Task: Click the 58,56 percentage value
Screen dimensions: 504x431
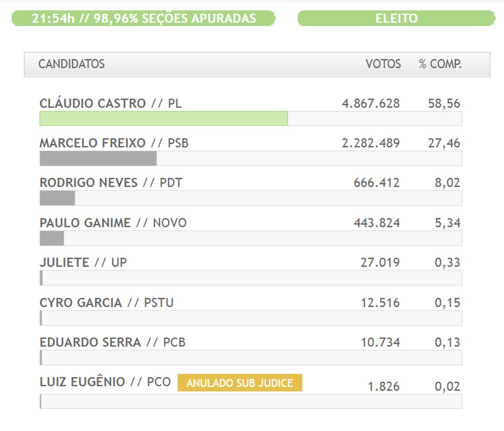Action: pyautogui.click(x=444, y=104)
